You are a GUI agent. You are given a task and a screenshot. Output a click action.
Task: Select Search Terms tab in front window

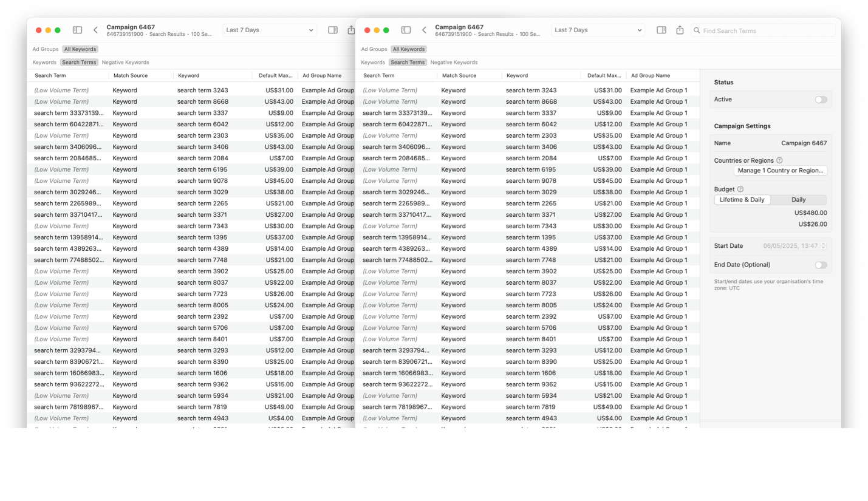tap(408, 63)
